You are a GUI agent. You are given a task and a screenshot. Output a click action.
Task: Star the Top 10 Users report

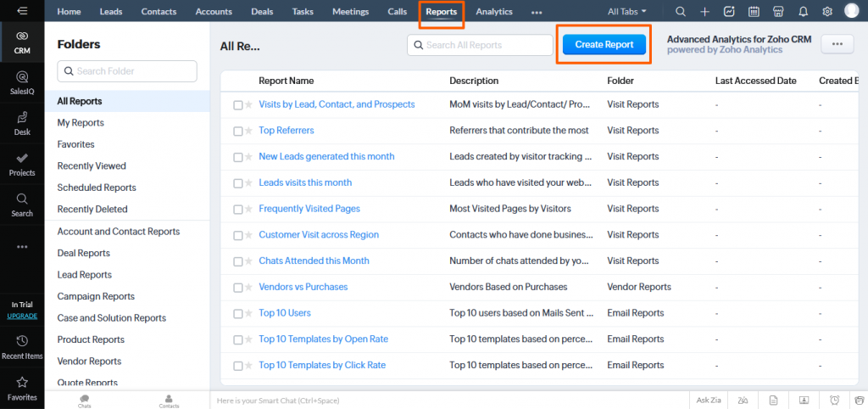click(x=248, y=314)
